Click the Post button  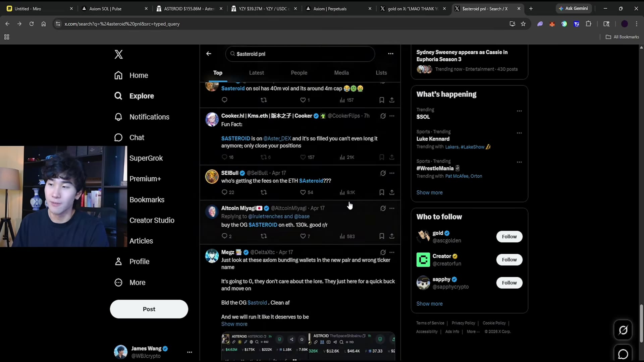point(149,309)
